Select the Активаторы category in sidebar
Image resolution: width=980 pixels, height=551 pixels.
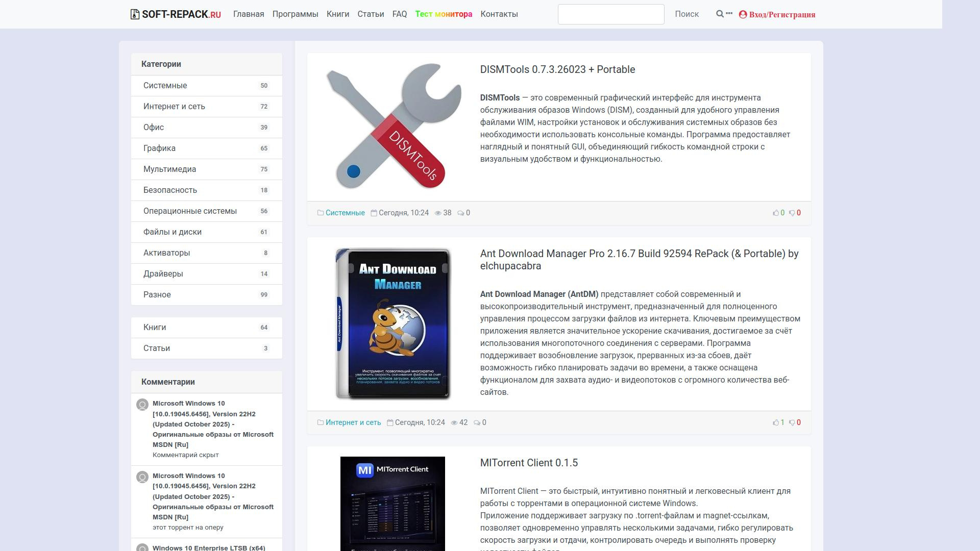pos(166,253)
